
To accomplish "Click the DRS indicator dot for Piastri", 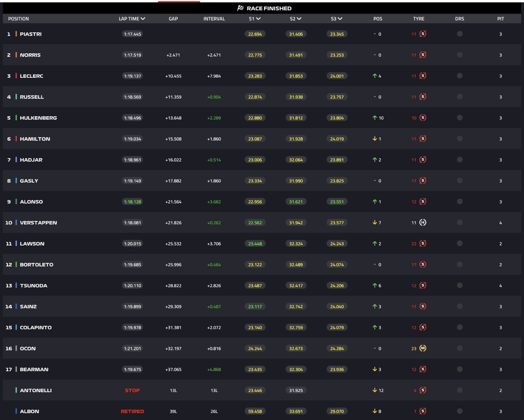I will [460, 34].
